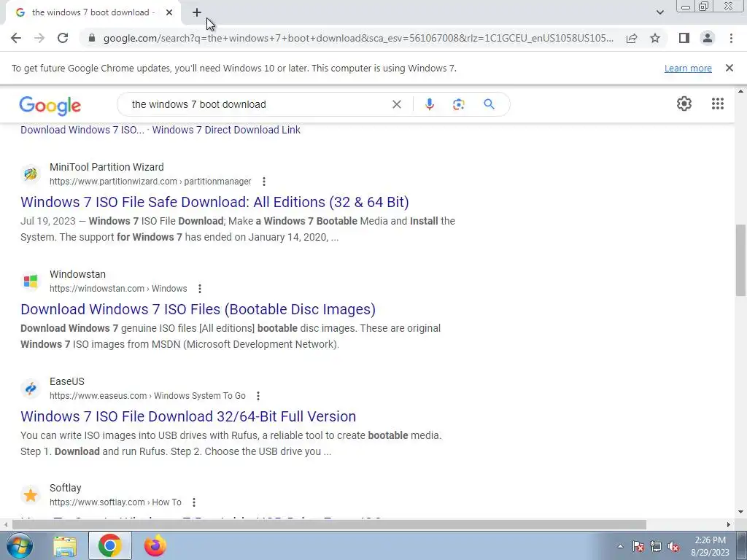Go back to the previous page

click(16, 38)
